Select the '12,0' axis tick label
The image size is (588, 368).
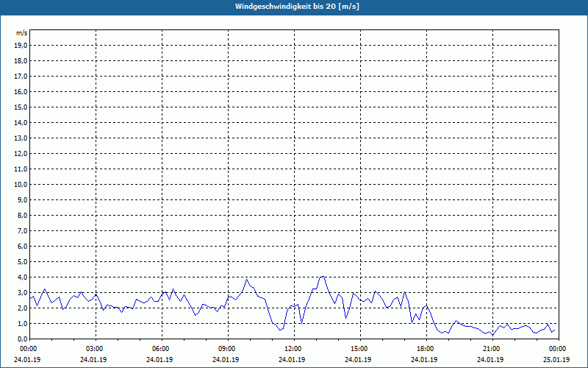21,154
